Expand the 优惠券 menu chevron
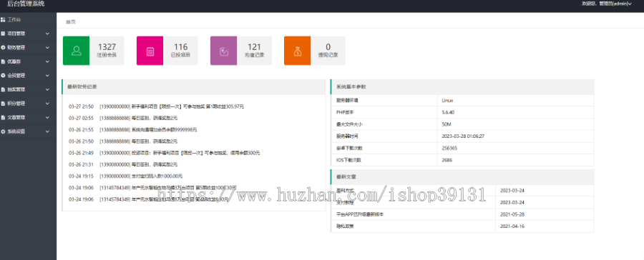Image resolution: width=644 pixels, height=260 pixels. point(47,61)
